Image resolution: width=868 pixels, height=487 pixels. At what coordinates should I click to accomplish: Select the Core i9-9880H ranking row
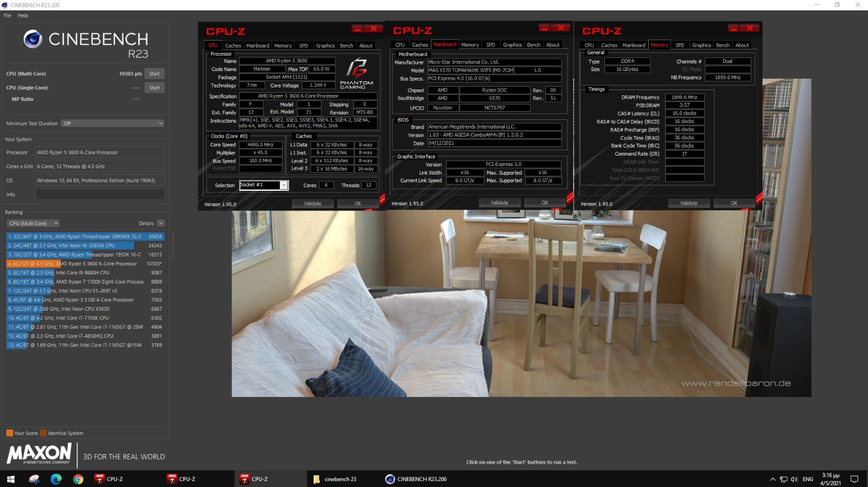tap(85, 273)
